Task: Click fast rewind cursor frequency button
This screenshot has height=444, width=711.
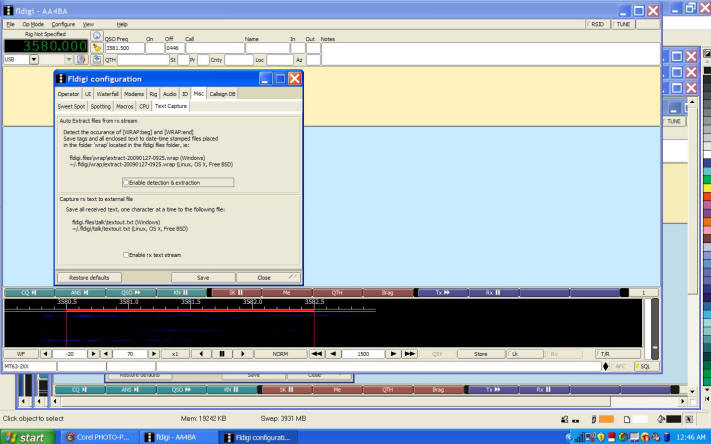Action: click(x=317, y=354)
